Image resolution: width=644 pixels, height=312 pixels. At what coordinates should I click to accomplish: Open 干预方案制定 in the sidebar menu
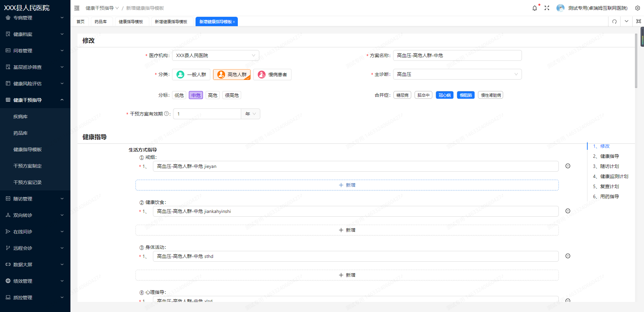click(28, 166)
